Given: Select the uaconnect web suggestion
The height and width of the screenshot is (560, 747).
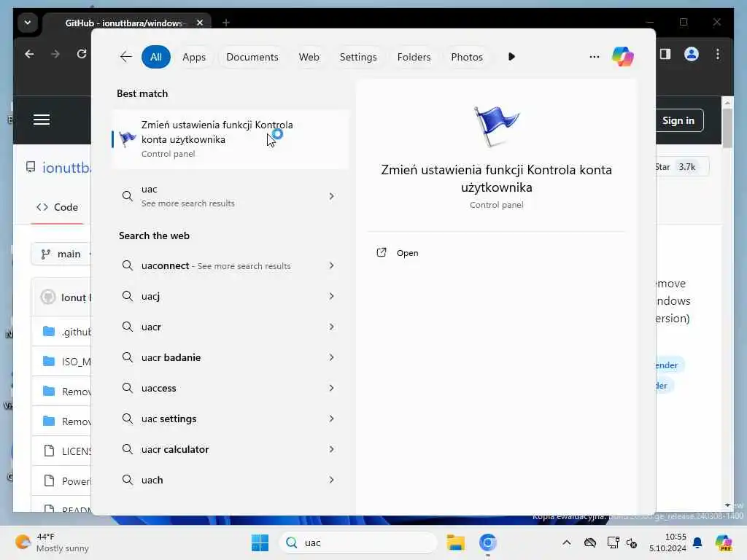Looking at the screenshot, I should click(x=230, y=265).
